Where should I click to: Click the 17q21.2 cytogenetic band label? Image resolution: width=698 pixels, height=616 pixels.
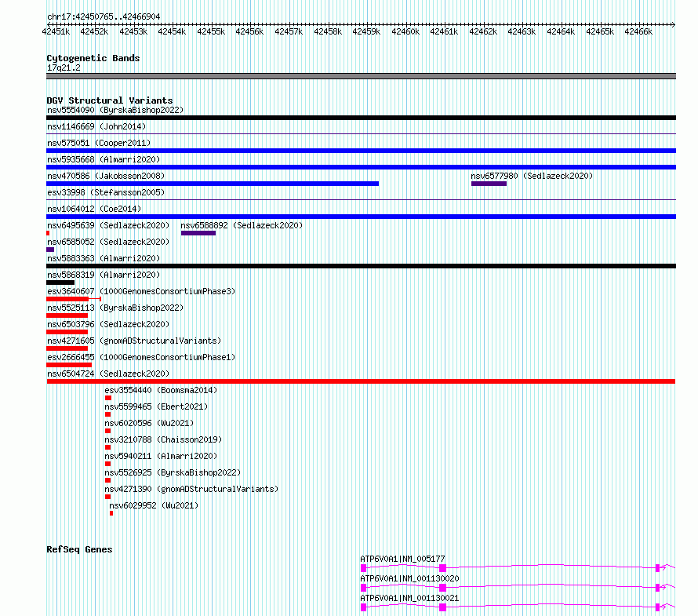pyautogui.click(x=64, y=67)
